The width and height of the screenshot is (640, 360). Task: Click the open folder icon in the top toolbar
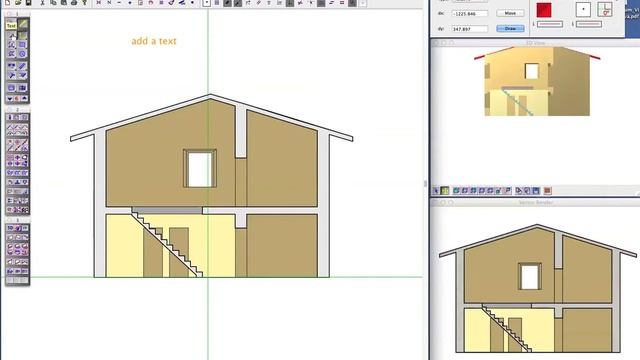[18, 2]
